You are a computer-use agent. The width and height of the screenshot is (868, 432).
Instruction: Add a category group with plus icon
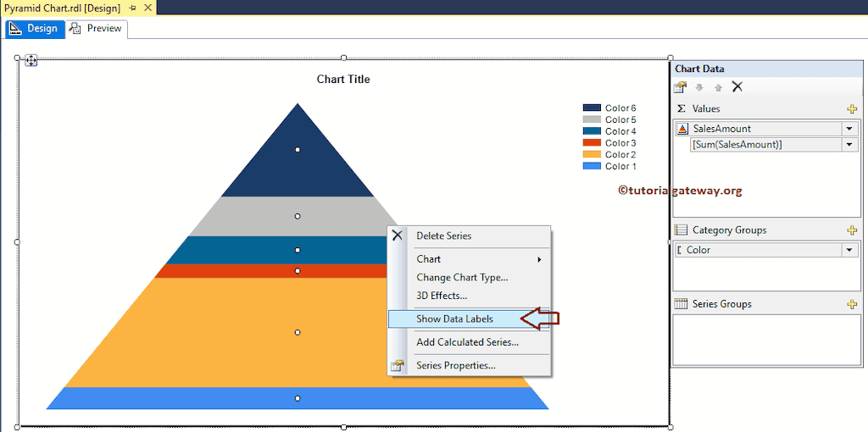[852, 230]
